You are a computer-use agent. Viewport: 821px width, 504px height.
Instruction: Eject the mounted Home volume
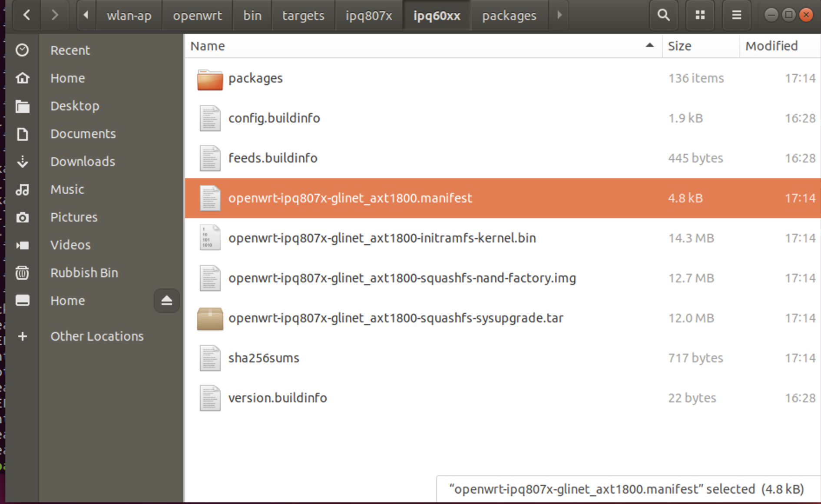click(166, 300)
